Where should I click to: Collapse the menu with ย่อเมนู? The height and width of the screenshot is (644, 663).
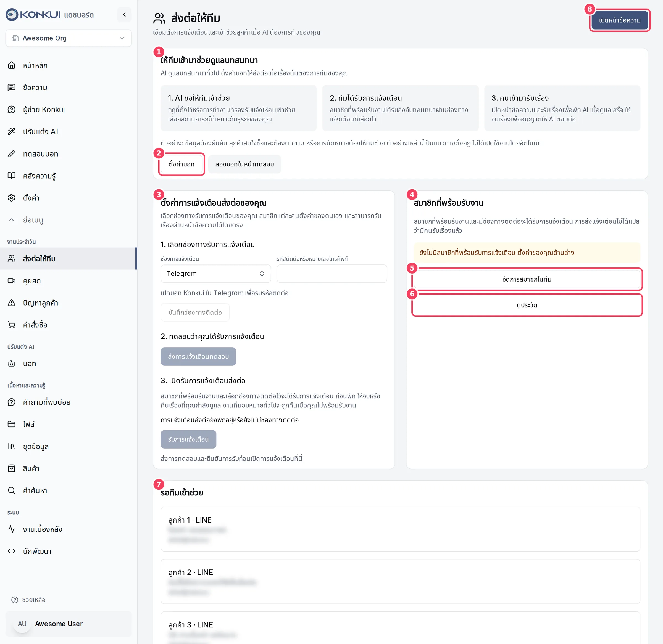point(68,220)
